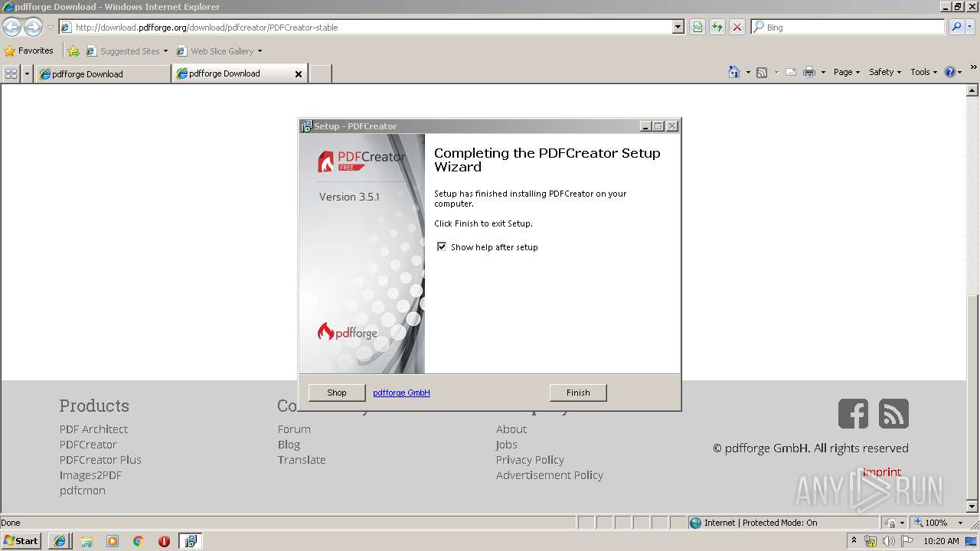Open the Help question mark menu
This screenshot has width=980, height=551.
tap(953, 72)
